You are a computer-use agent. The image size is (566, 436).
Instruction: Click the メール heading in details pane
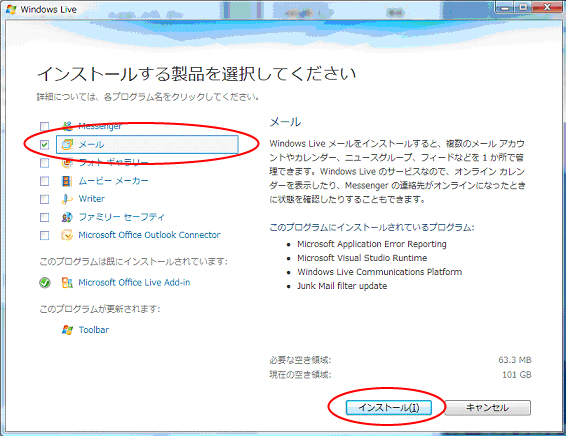[285, 122]
